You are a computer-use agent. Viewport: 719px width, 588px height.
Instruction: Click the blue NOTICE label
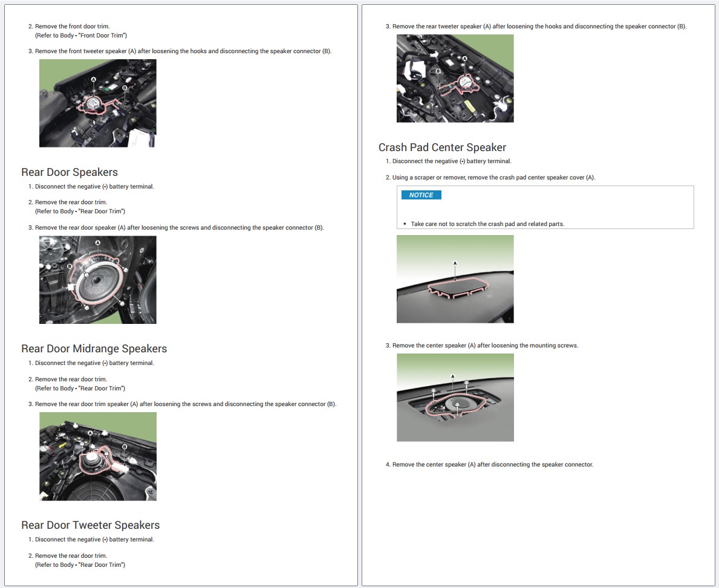pyautogui.click(x=421, y=195)
